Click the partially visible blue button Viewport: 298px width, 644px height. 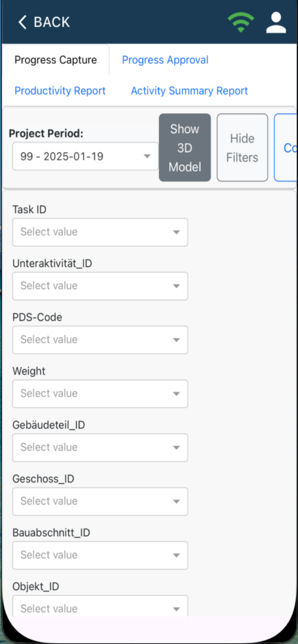coord(286,148)
